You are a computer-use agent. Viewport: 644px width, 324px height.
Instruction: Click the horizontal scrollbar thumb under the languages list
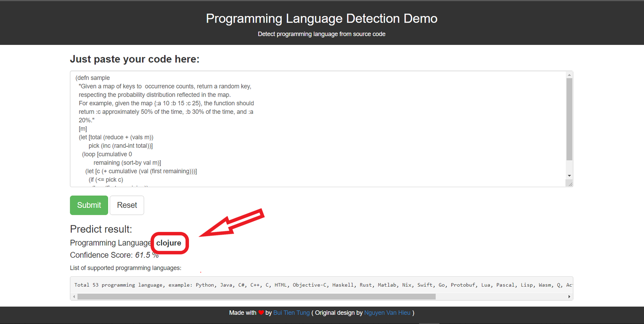(x=256, y=297)
